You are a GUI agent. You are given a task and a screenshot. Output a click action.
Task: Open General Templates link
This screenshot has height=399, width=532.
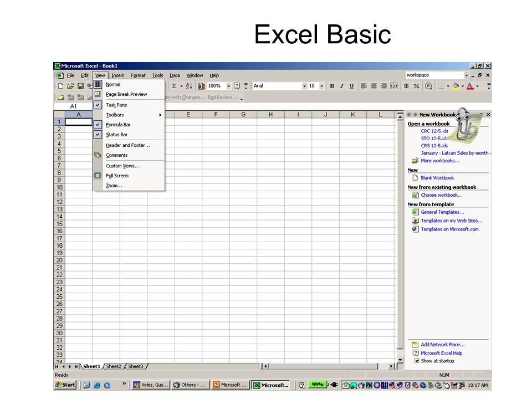coord(442,212)
